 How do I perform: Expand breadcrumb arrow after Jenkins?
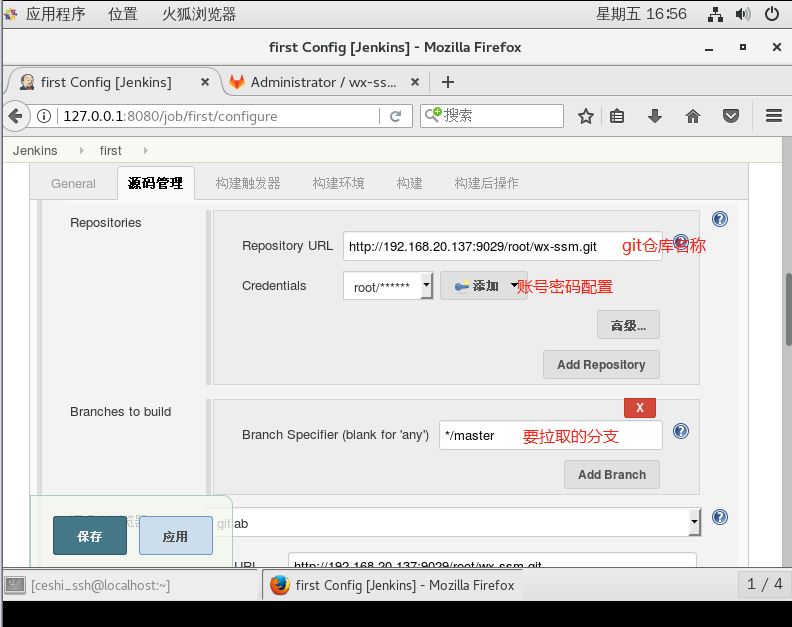(81, 151)
